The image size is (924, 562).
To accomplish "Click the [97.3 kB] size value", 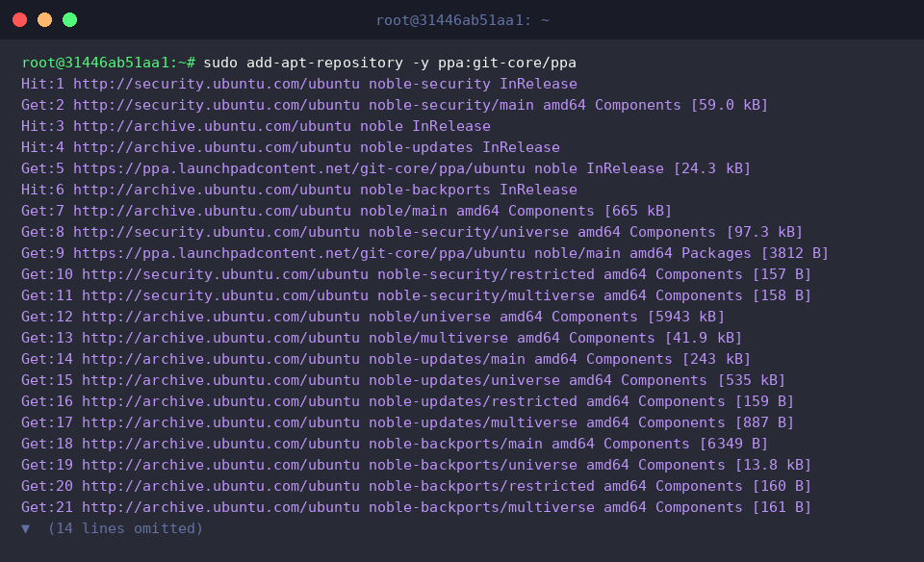I will pyautogui.click(x=764, y=232).
